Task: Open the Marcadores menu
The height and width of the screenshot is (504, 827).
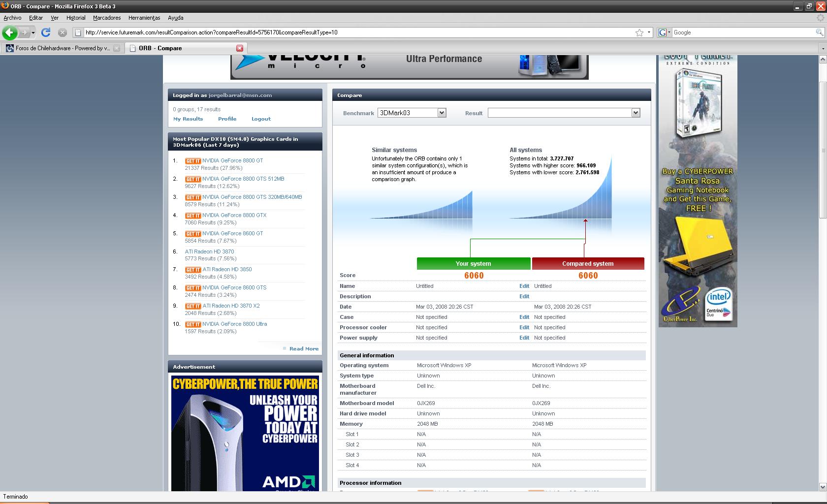Action: tap(107, 18)
